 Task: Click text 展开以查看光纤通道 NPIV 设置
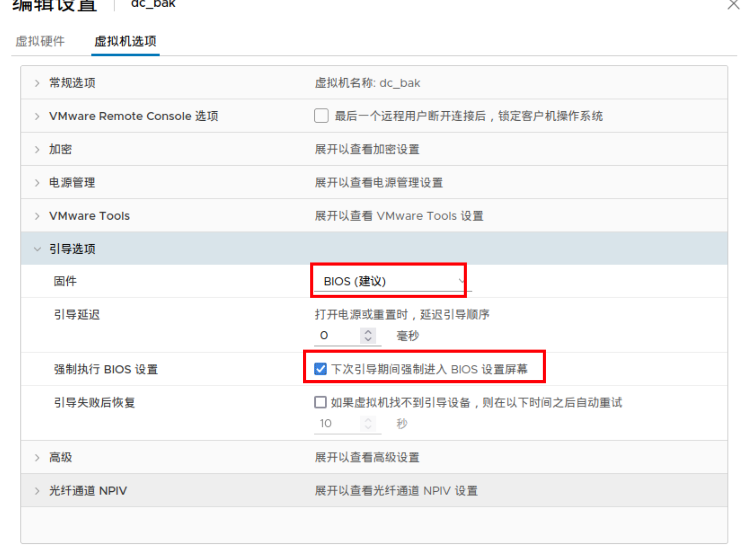point(396,491)
